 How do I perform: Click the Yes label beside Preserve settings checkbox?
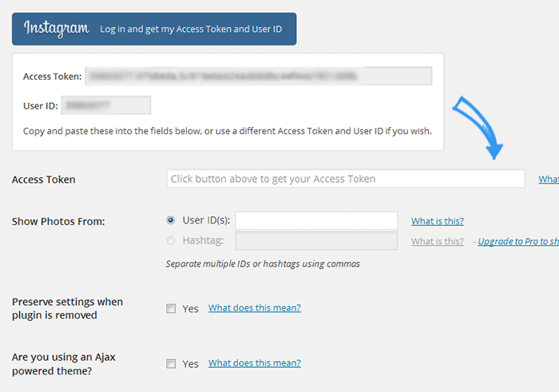pos(190,309)
